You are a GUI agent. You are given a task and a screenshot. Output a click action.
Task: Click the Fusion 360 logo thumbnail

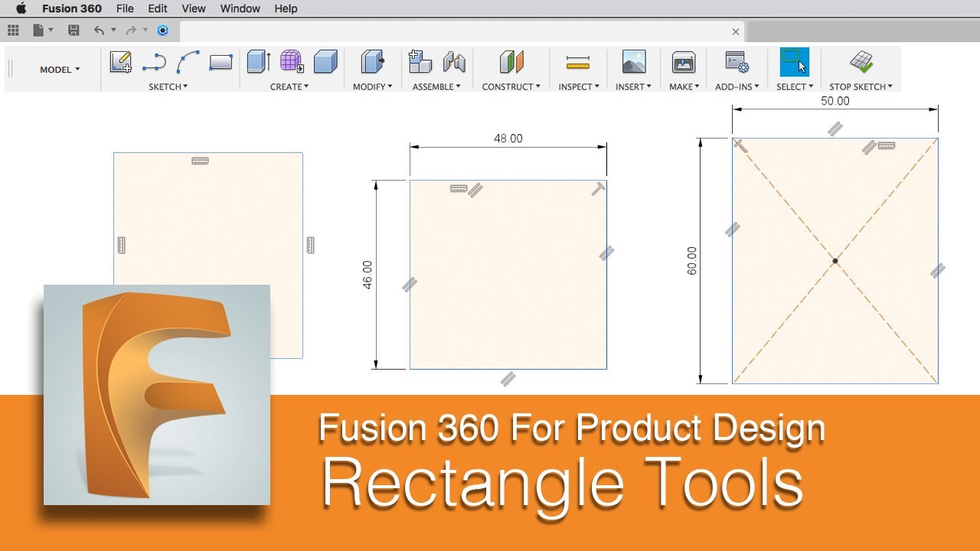(x=157, y=395)
